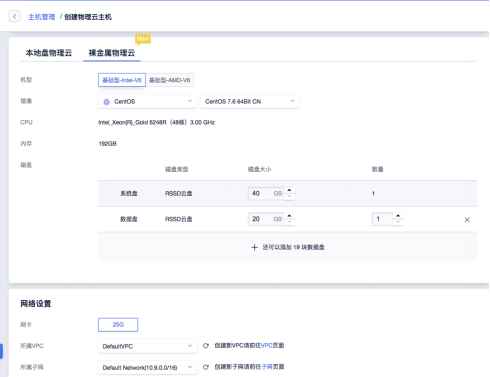The width and height of the screenshot is (490, 378).
Task: Decrease the data disk quantity with down arrow
Action: tap(398, 222)
